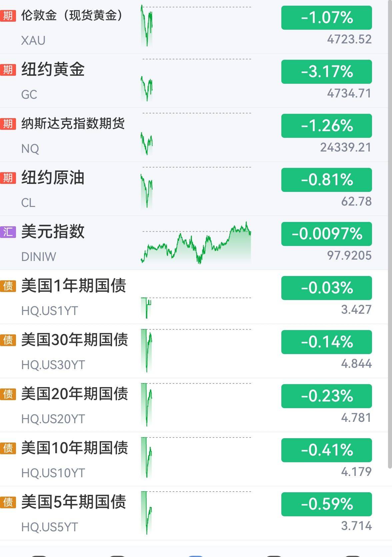Open the 美国20年期国债 quote details

pos(74,394)
